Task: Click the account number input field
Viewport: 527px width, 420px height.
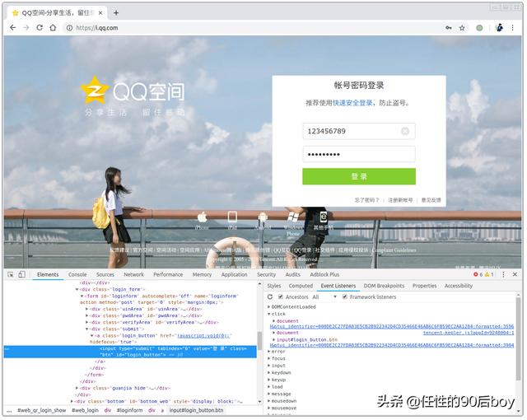Action: 359,131
